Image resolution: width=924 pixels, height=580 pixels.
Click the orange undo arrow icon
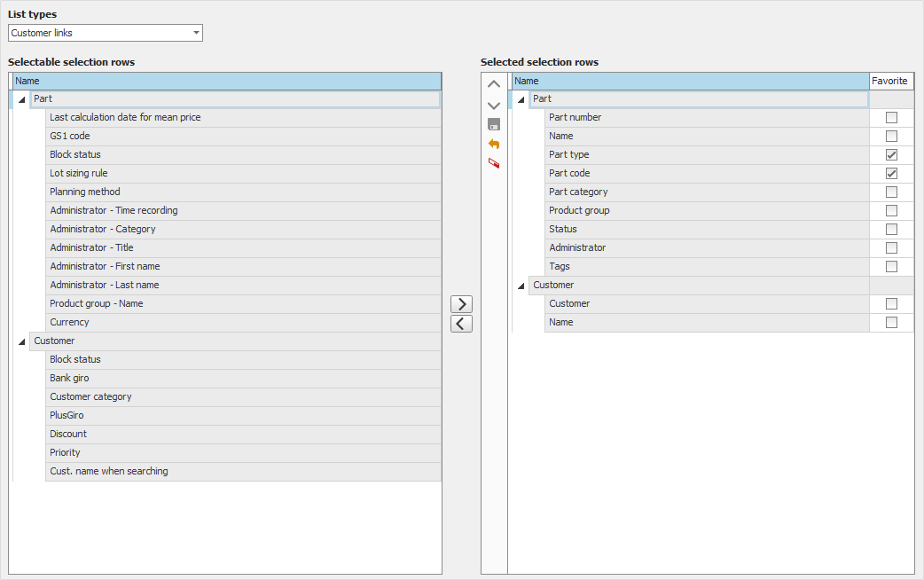(494, 144)
